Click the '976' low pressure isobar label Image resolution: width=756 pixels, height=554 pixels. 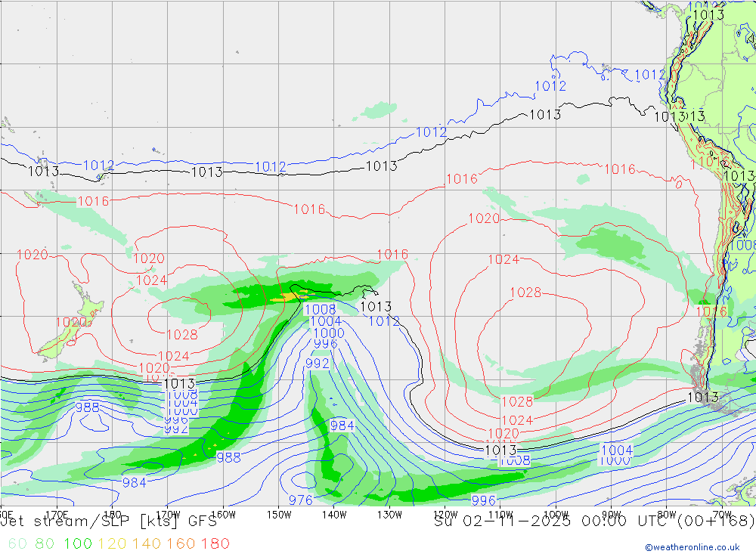pos(300,500)
